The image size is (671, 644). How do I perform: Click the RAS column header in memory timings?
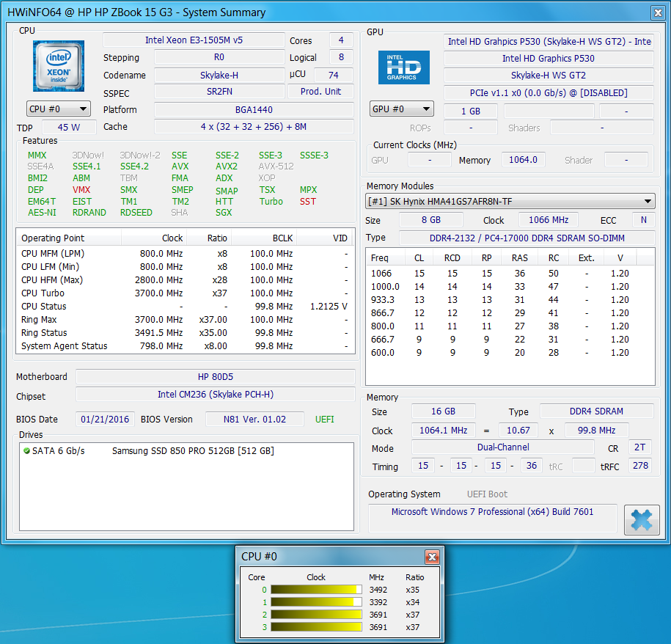coord(520,258)
